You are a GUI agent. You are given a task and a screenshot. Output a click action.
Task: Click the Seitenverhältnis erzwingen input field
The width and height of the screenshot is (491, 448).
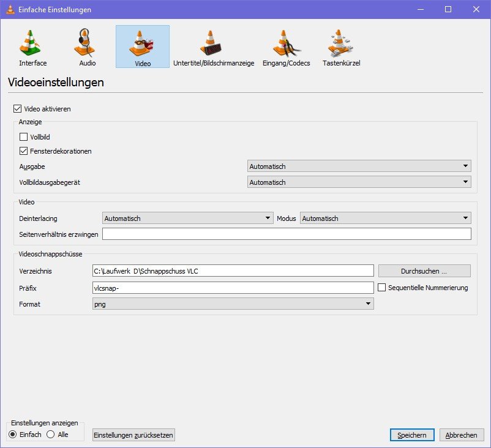[287, 234]
